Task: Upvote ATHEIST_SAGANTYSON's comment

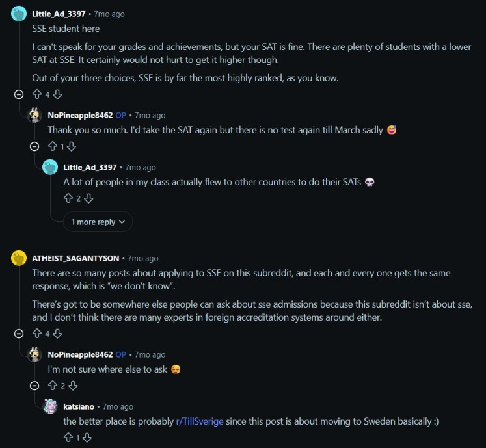Action: coord(37,334)
